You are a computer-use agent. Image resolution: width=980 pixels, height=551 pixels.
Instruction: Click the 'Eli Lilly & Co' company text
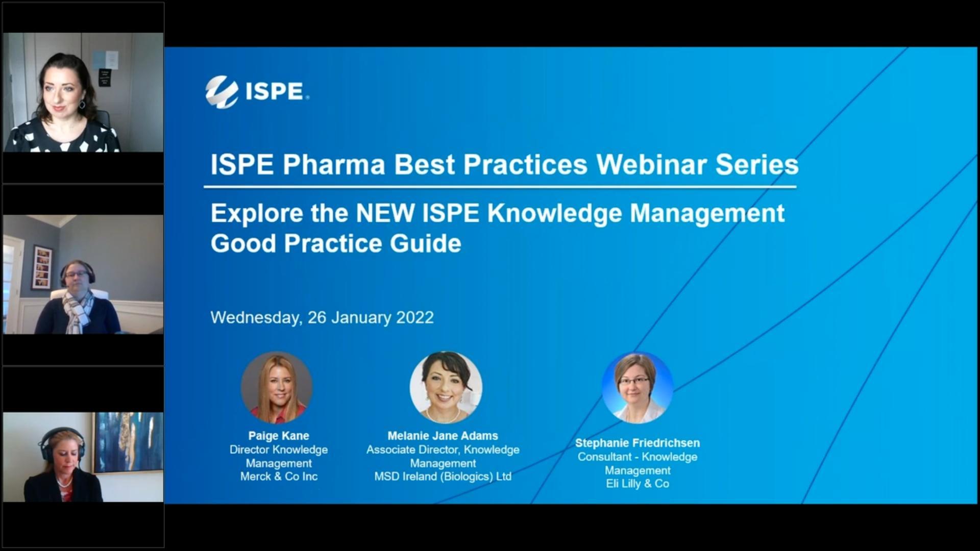[x=637, y=484]
